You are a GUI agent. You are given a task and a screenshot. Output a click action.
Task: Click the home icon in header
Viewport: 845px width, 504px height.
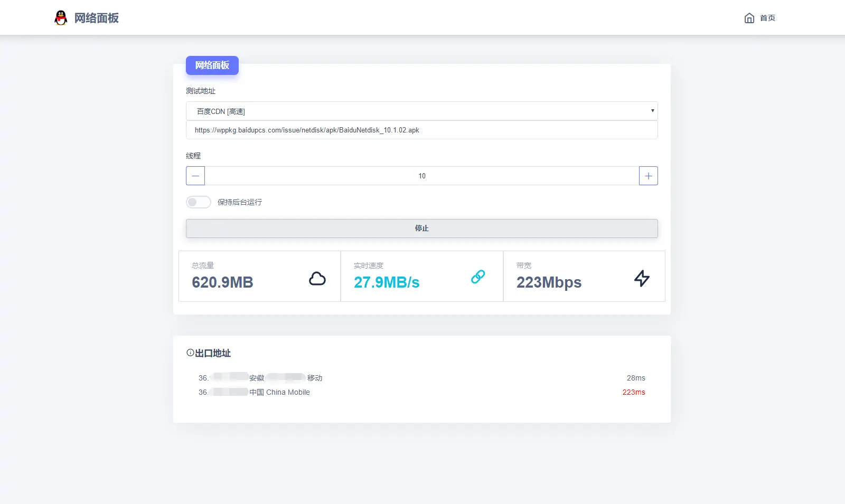coord(749,18)
